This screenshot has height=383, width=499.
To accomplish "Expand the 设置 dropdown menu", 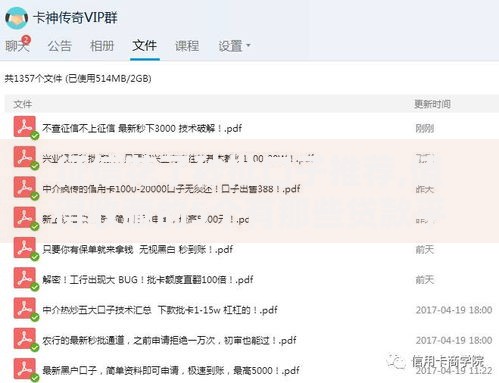I will (234, 46).
